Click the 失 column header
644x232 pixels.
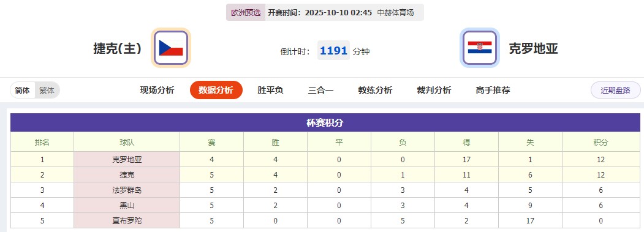[x=530, y=143]
